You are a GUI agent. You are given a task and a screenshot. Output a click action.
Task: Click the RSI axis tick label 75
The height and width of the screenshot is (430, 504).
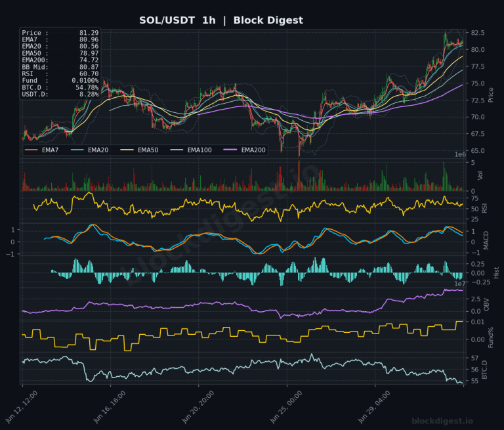[474, 198]
